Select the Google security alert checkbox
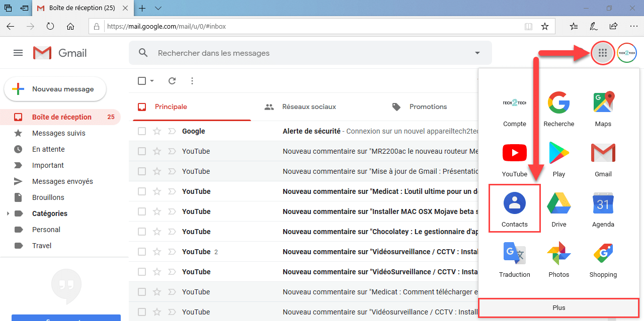644x321 pixels. point(142,131)
